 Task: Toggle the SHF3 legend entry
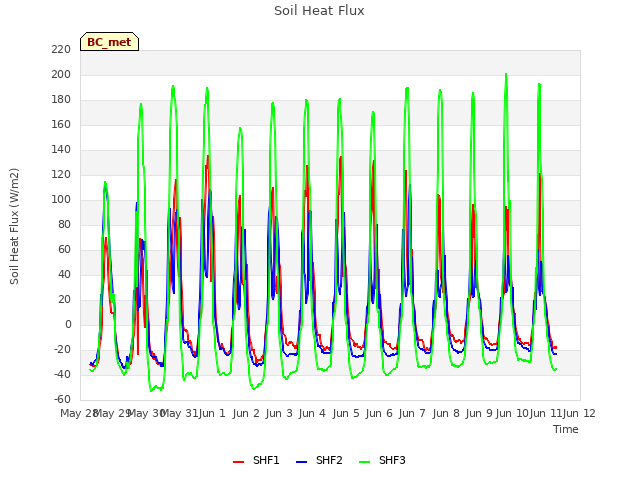pyautogui.click(x=382, y=460)
